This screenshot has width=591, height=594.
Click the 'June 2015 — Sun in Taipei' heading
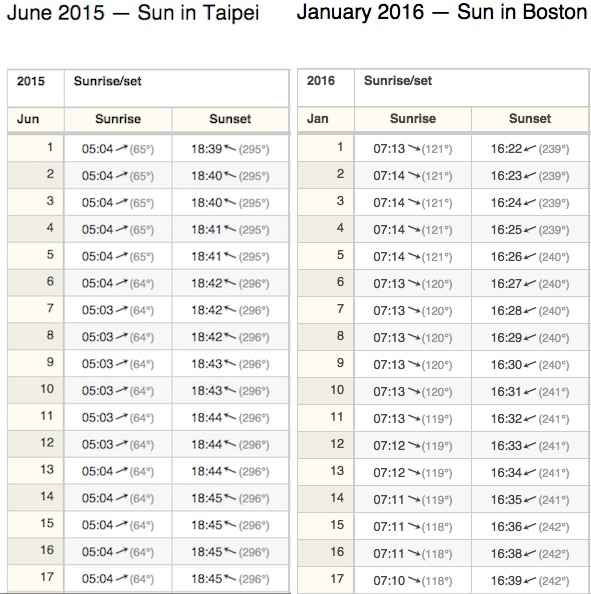click(133, 13)
